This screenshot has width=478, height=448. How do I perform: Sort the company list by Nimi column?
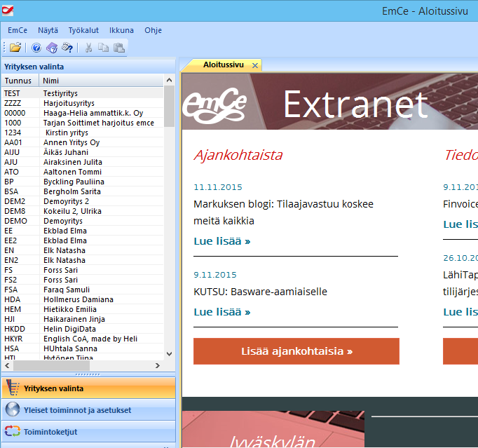tap(101, 81)
